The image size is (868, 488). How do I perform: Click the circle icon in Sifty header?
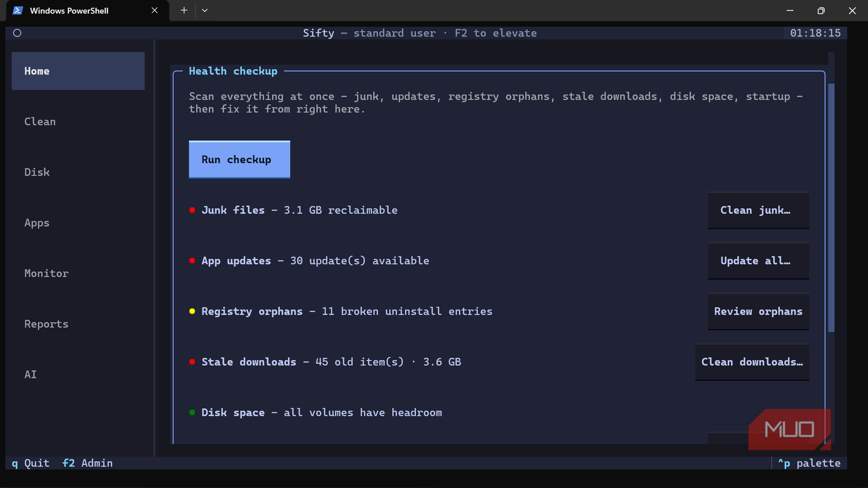(x=17, y=33)
